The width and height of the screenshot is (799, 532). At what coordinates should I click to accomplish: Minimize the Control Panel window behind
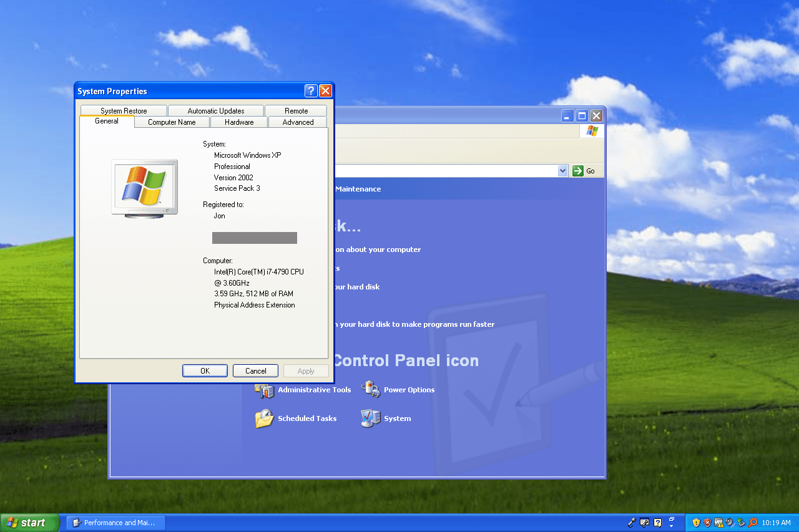click(567, 115)
